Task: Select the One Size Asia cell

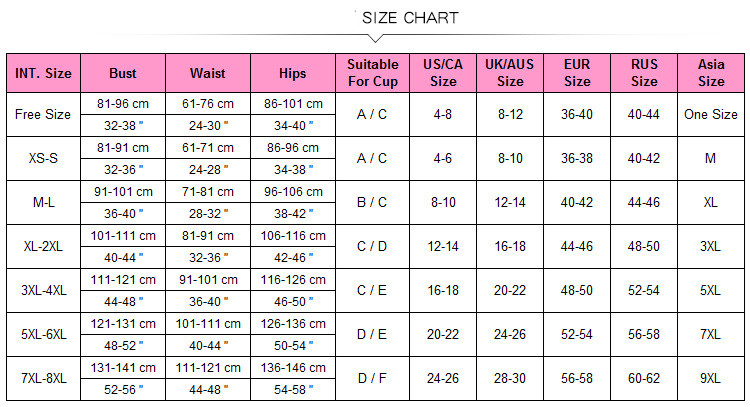Action: pos(711,115)
